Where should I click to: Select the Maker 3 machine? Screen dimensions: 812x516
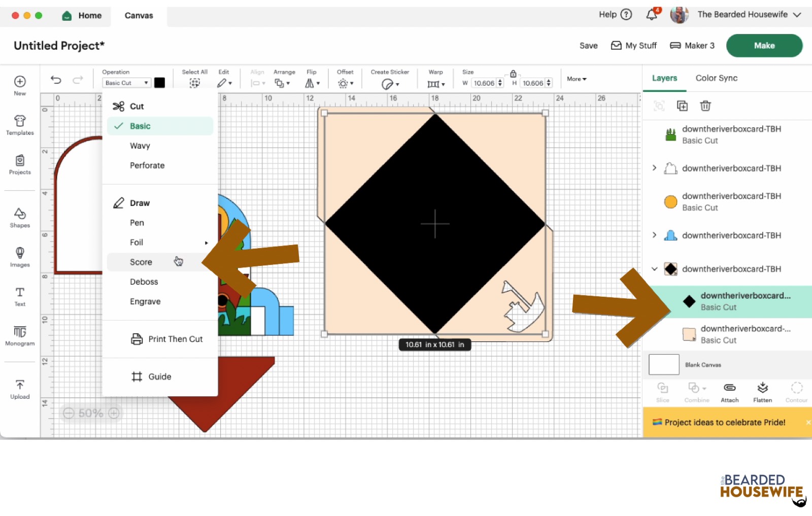tap(692, 46)
